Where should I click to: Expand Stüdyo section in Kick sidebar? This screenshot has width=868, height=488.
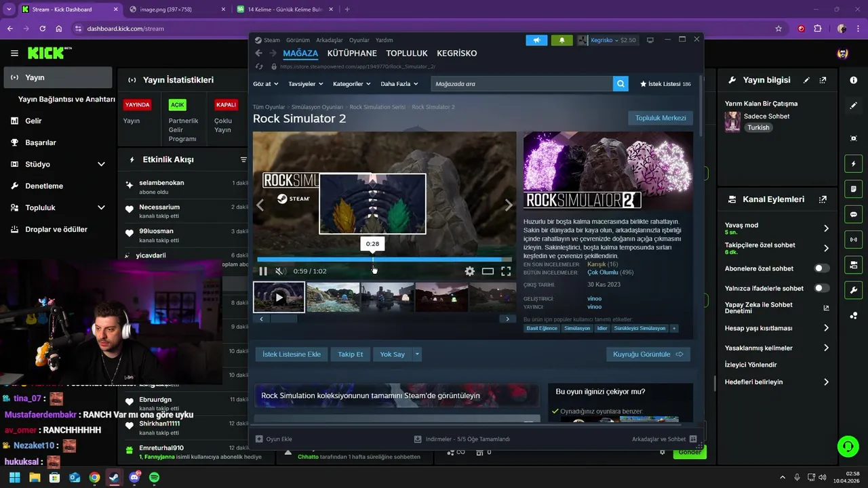101,164
